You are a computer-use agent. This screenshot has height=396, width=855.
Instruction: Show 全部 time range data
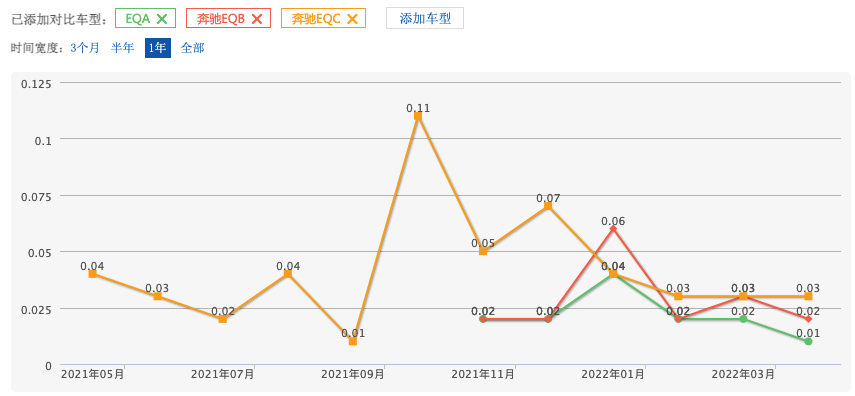click(192, 48)
